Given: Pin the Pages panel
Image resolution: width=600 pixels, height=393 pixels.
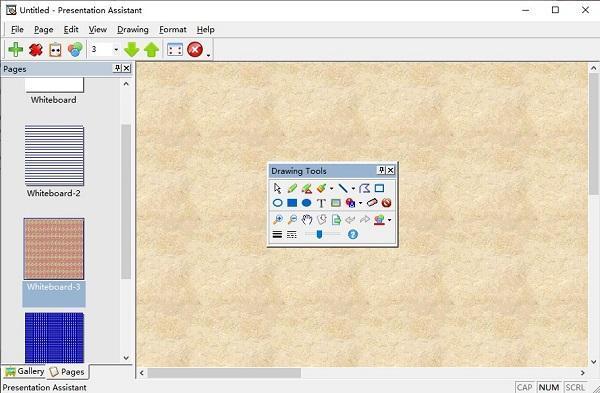Looking at the screenshot, I should coord(117,68).
